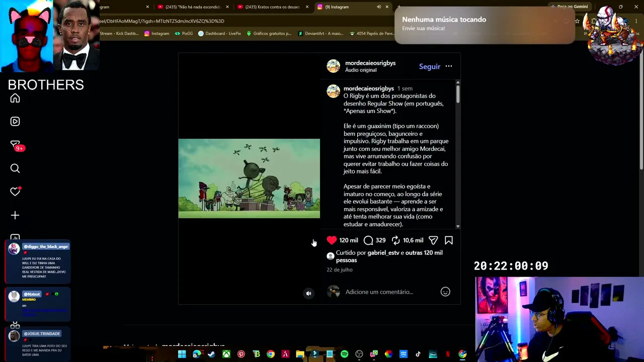Open mordecaieosrigbys profile from post header
This screenshot has width=644, height=362.
[x=370, y=63]
